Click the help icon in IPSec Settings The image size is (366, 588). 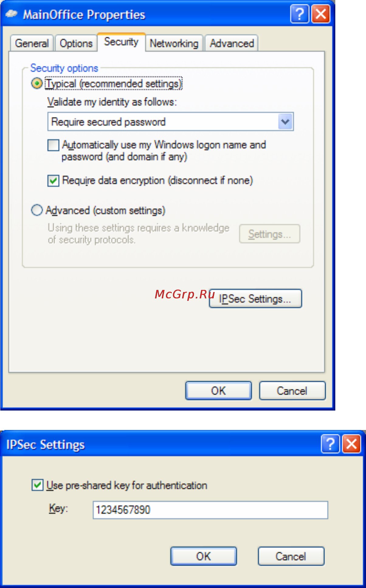coord(330,444)
